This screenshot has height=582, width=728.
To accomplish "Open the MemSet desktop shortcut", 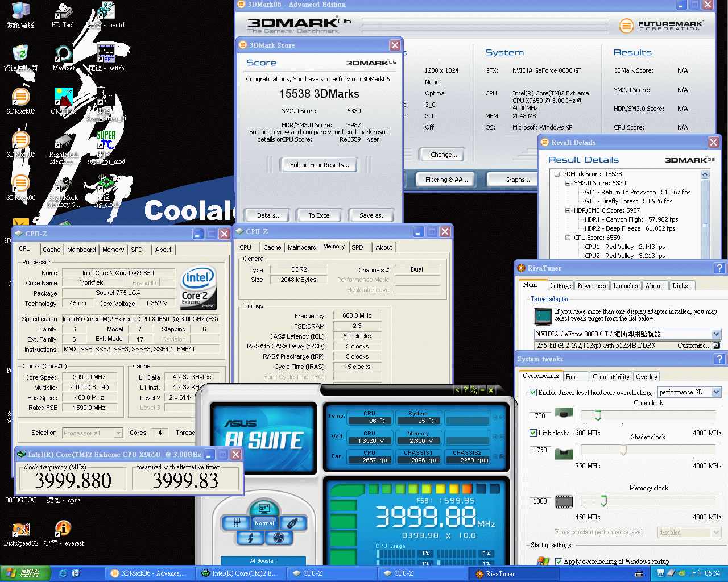I will pyautogui.click(x=63, y=57).
